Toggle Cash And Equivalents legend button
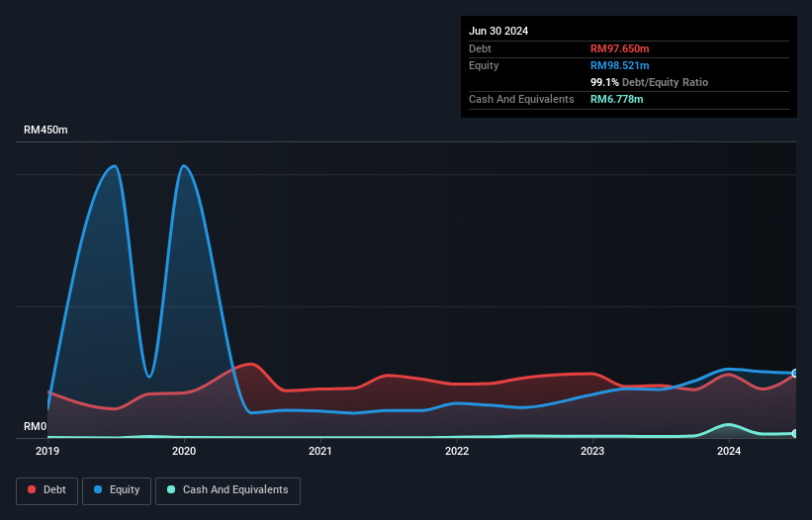This screenshot has height=520, width=812. [227, 490]
